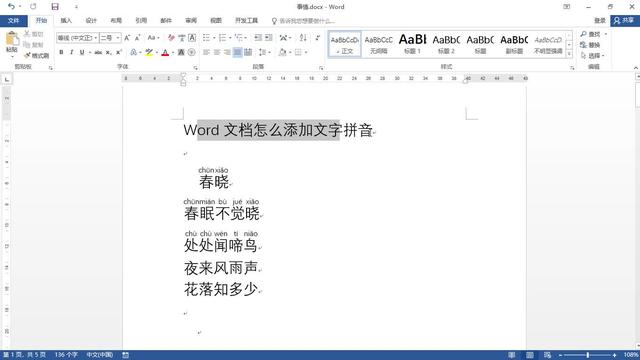Insert enclosed character with the circled character icon
This screenshot has height=360, width=640.
pyautogui.click(x=191, y=52)
